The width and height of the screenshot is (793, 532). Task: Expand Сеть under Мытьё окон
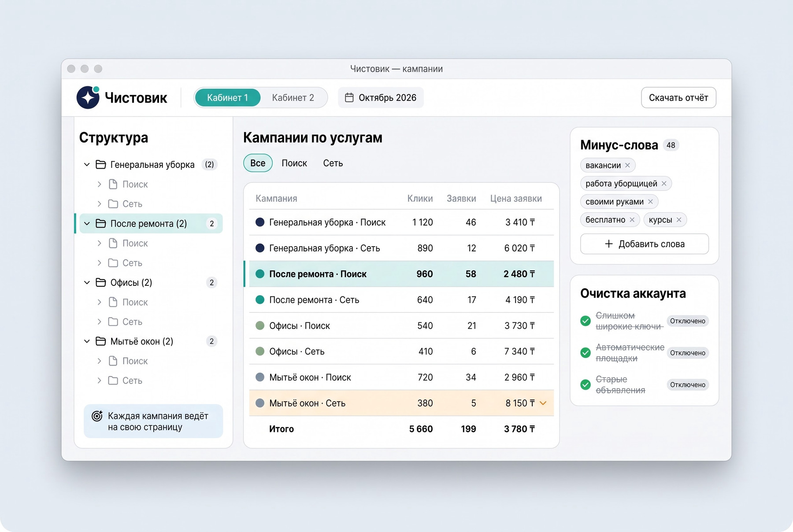pos(99,381)
